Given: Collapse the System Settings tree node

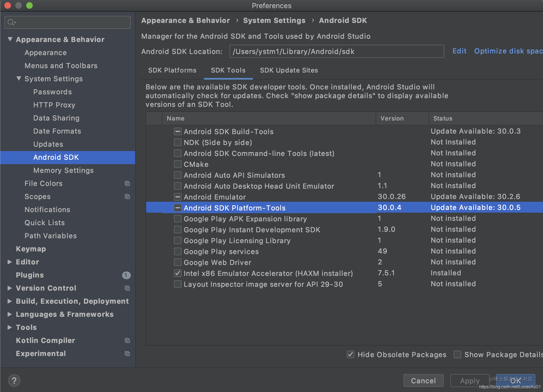Looking at the screenshot, I should 19,79.
